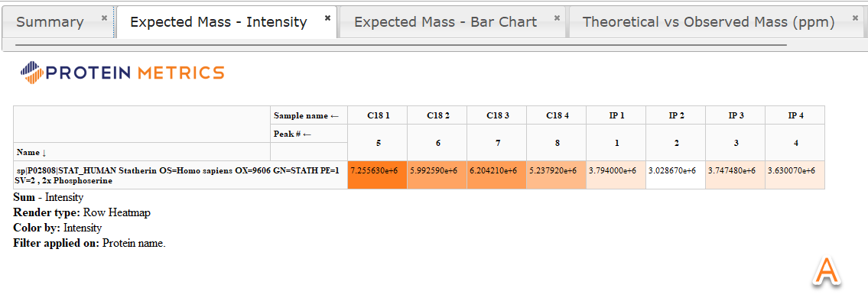Sort by the Name column header
Screen dimensions: 868x301
(31, 152)
